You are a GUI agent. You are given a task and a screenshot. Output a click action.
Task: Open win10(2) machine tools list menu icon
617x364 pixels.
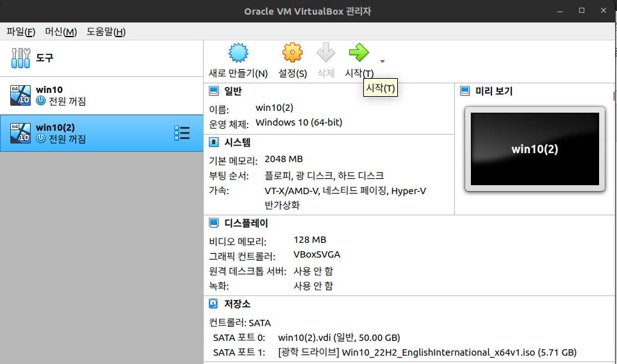point(182,133)
